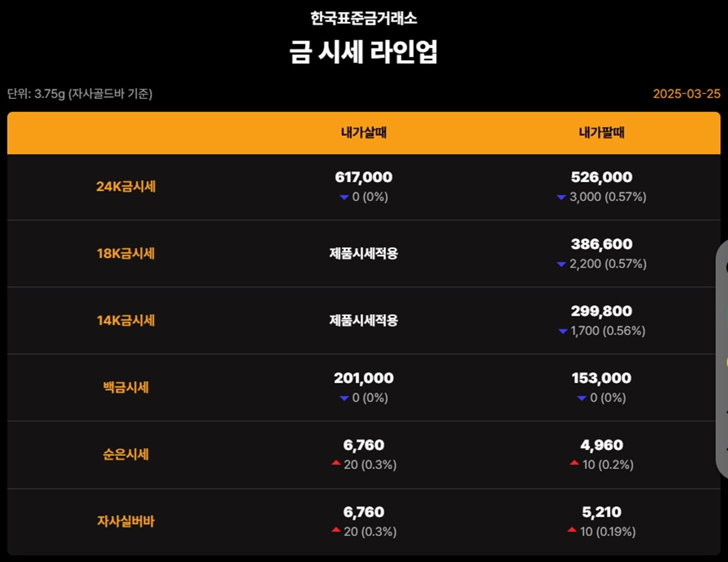Click the 한국표준금거래소 title text
The image size is (728, 562).
363,18
